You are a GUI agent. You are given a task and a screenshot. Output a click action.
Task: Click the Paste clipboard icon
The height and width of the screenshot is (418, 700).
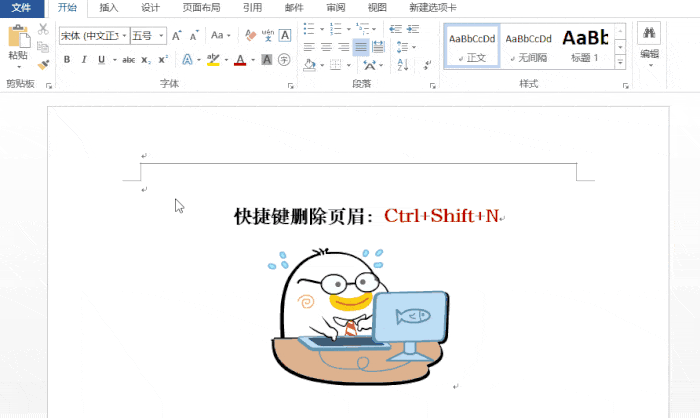tap(19, 36)
